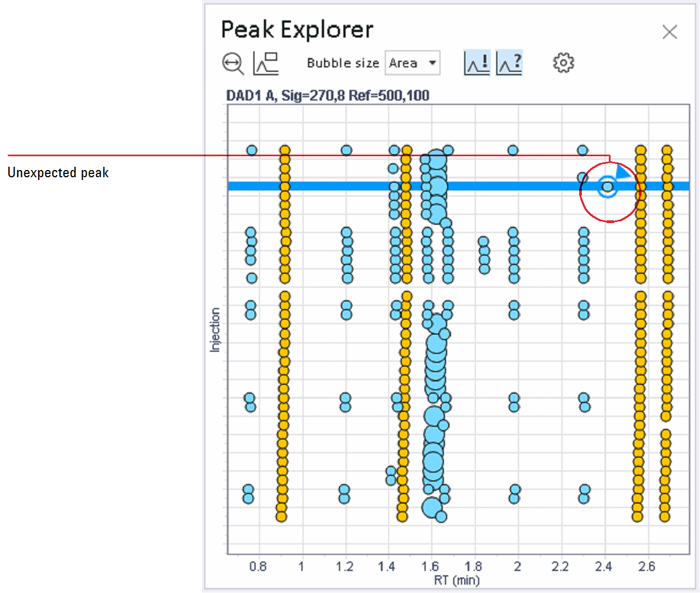
Task: Click the DAD1 A signal title
Action: tap(328, 96)
